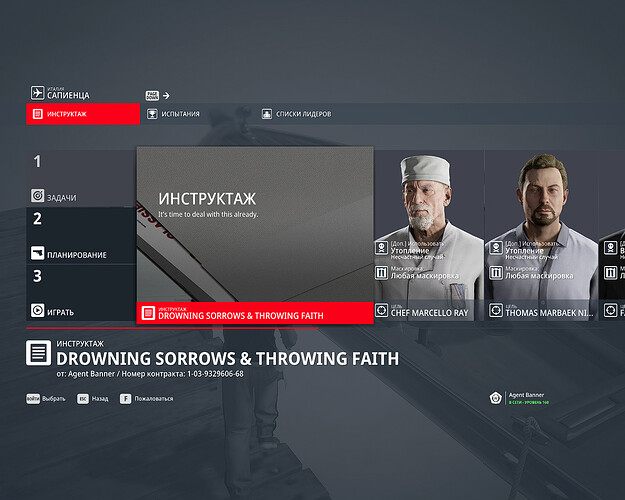625x500 pixels.
Task: Click Любая маскировка on Chef Marcello card
Action: 425,276
